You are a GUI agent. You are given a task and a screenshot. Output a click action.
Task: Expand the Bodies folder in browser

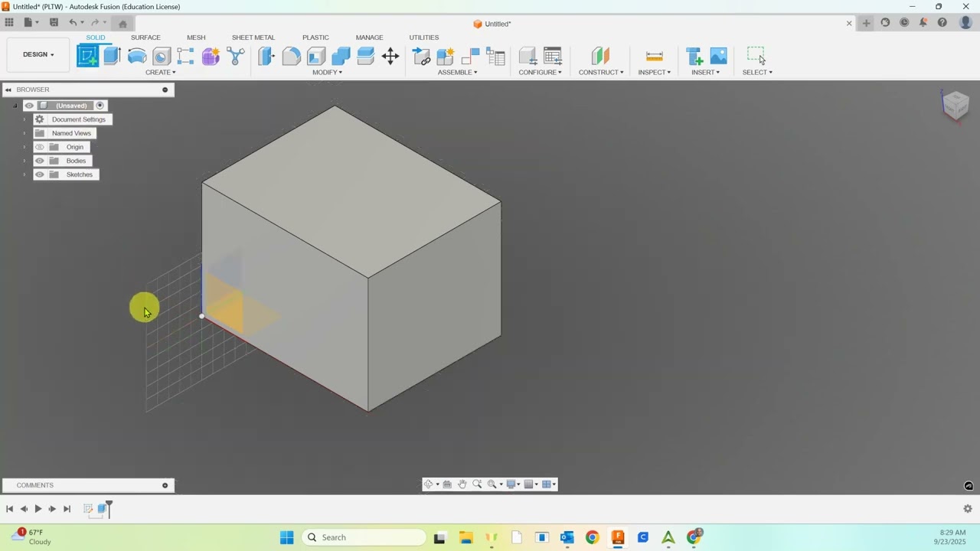(24, 161)
